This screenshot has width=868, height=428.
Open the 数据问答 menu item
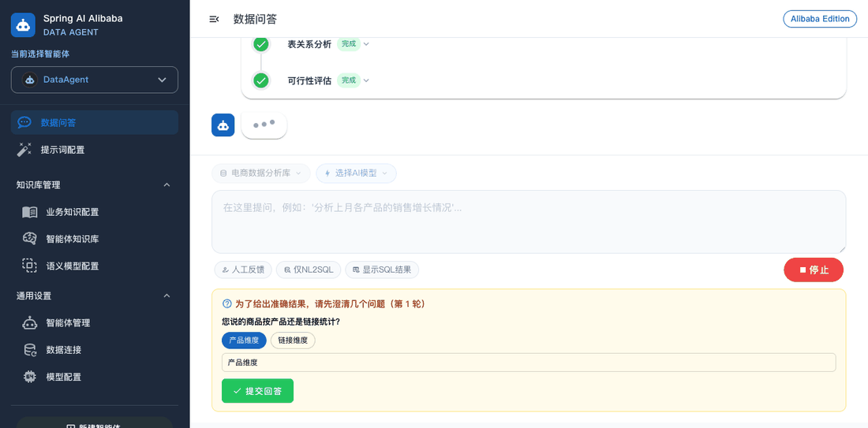[95, 122]
